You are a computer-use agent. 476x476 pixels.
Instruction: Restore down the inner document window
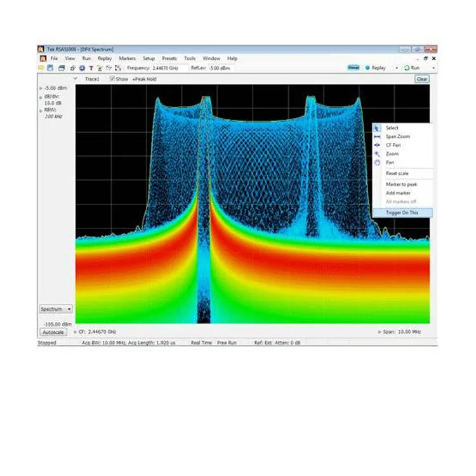click(x=426, y=58)
